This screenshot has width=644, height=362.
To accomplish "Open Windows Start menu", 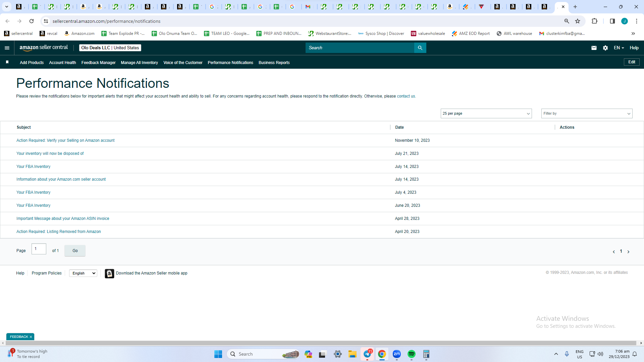I will pos(218,354).
